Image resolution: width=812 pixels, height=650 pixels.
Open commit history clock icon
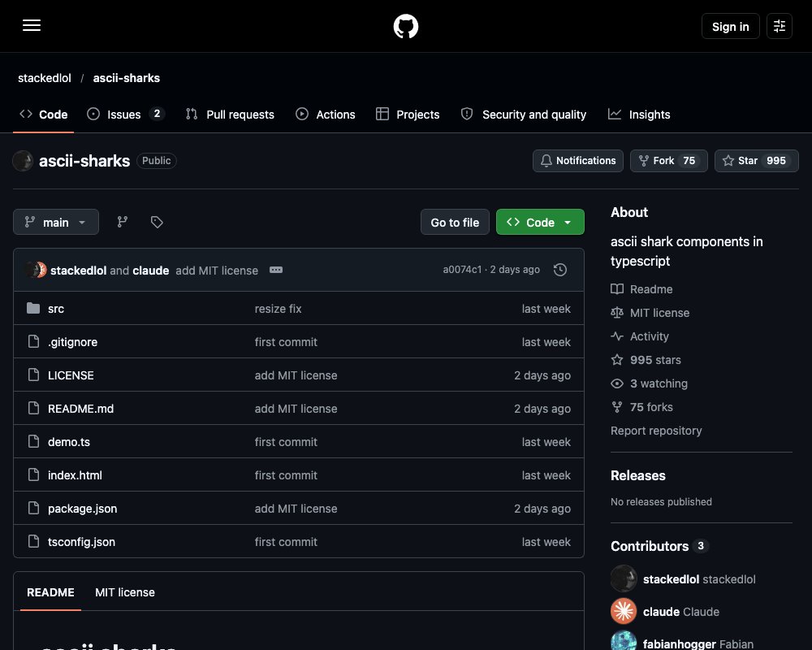click(559, 270)
